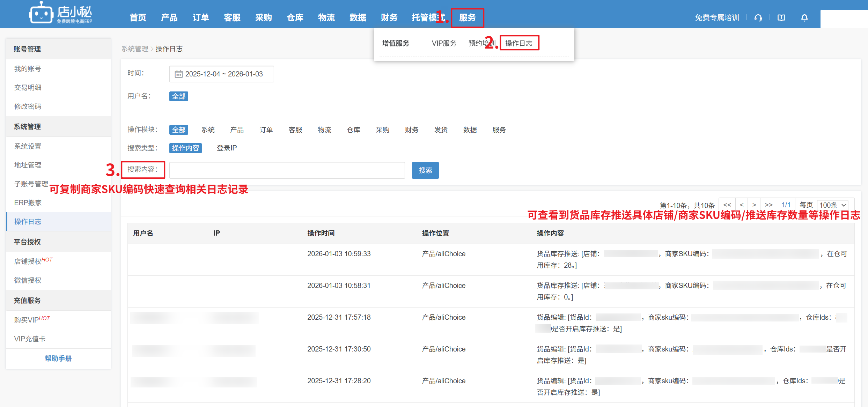Go to next page with > arrow
The height and width of the screenshot is (407, 868).
point(754,205)
